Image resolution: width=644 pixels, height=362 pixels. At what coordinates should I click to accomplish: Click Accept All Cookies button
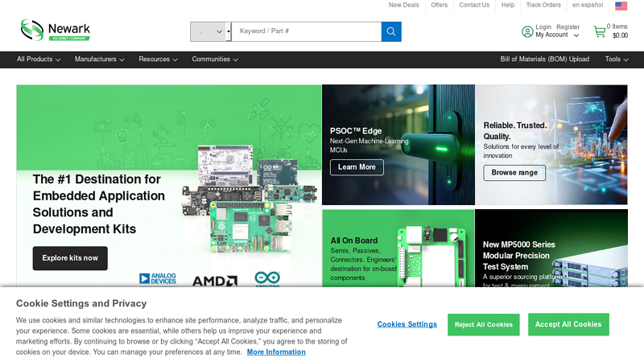pos(568,324)
